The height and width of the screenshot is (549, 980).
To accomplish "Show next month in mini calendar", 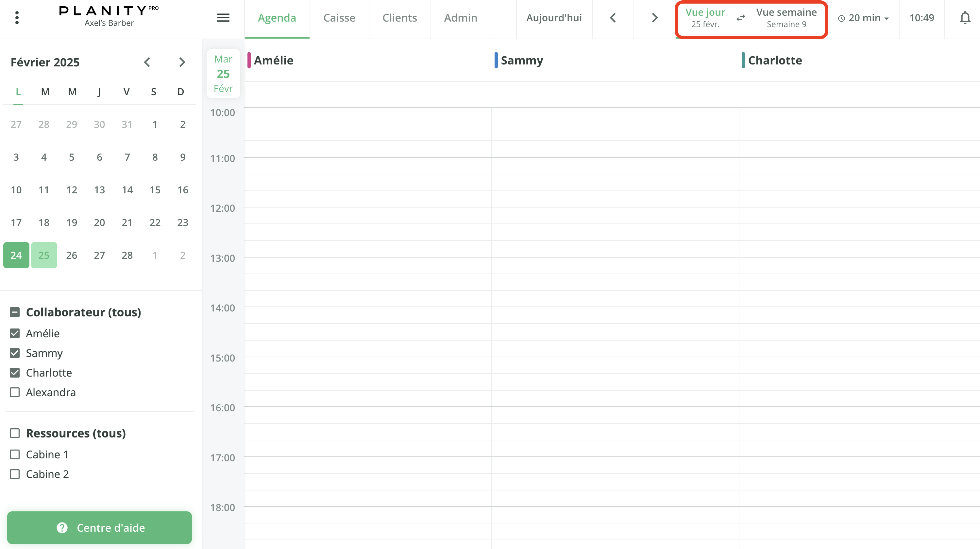I will pyautogui.click(x=182, y=62).
